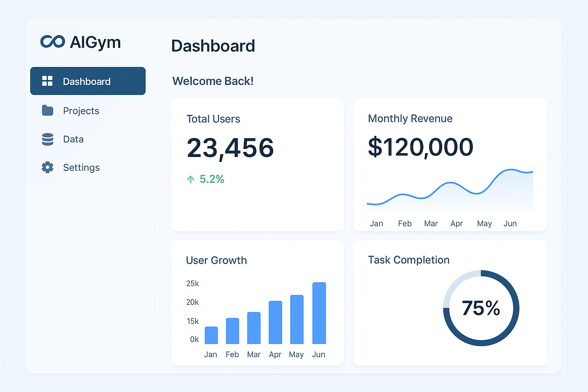Click the $120,000 Monthly Revenue figure
The height and width of the screenshot is (392, 588).
click(420, 147)
